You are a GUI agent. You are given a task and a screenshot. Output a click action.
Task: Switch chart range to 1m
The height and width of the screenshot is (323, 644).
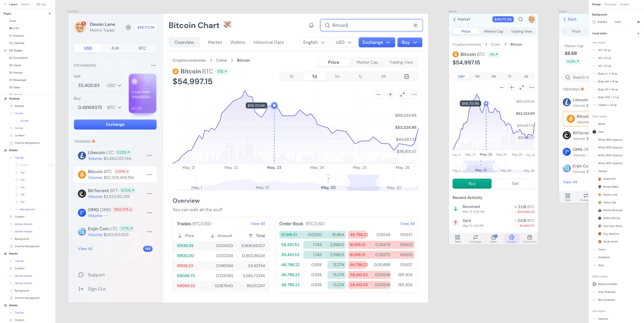337,76
